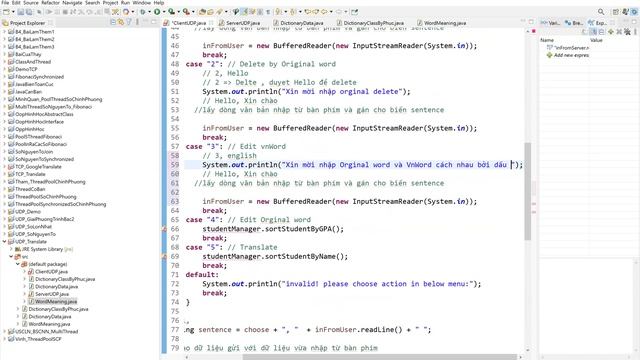The image size is (640, 360).
Task: Click the editor horizontal scrollbar thumb
Action: click(x=380, y=357)
